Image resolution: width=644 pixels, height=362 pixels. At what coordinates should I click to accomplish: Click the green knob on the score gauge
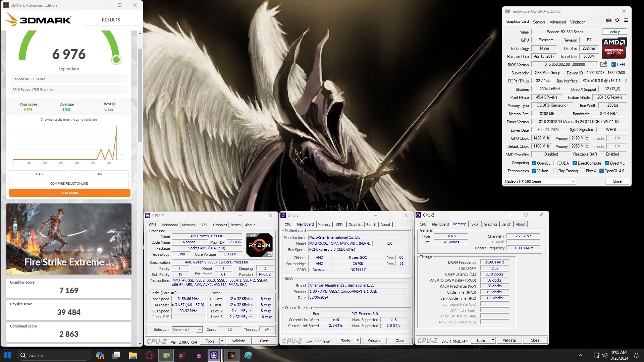116,60
